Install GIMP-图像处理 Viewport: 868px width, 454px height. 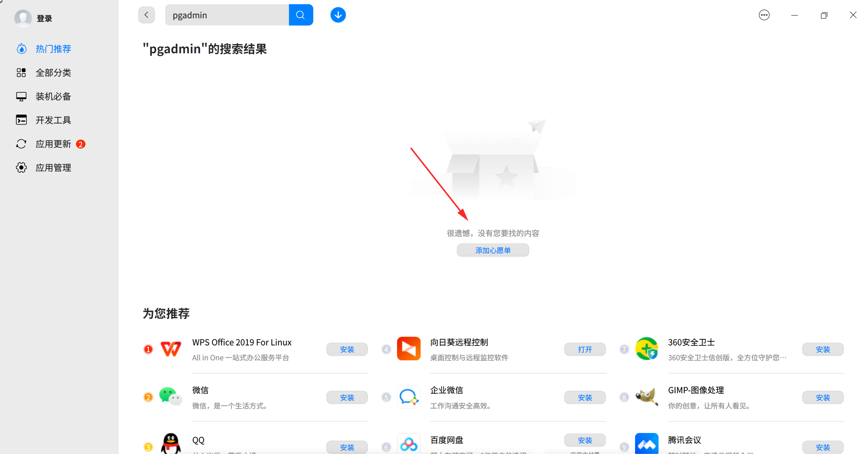[823, 397]
